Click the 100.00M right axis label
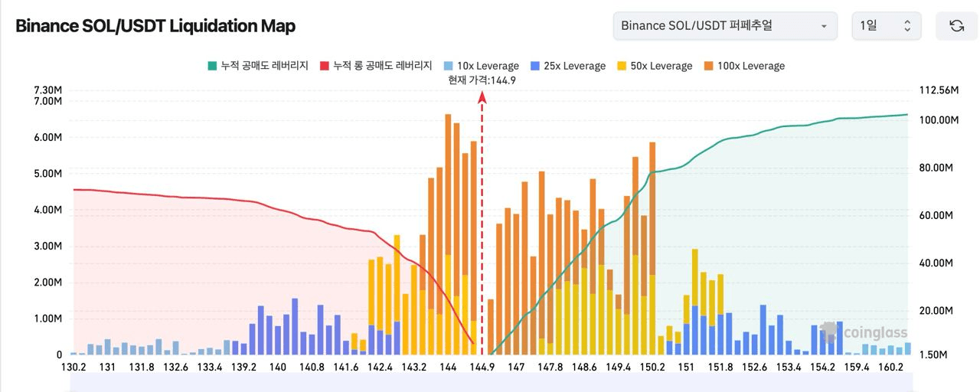The width and height of the screenshot is (980, 392). (x=938, y=120)
